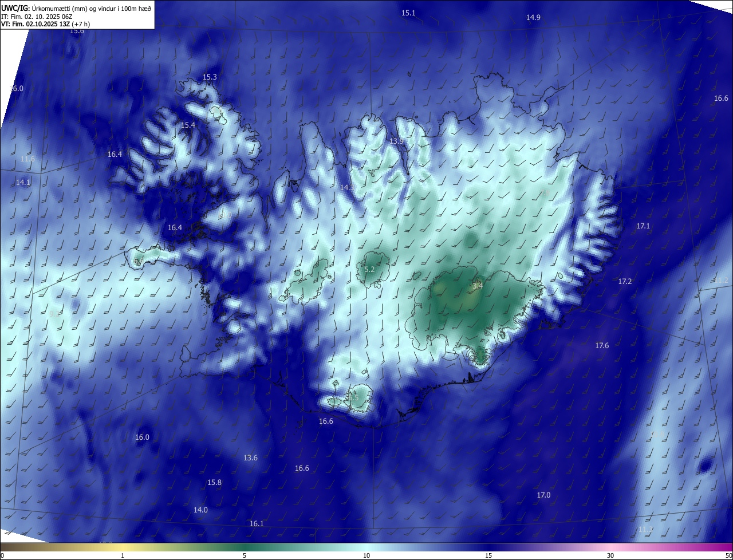Click the 15.8 value on the map

pos(214,483)
